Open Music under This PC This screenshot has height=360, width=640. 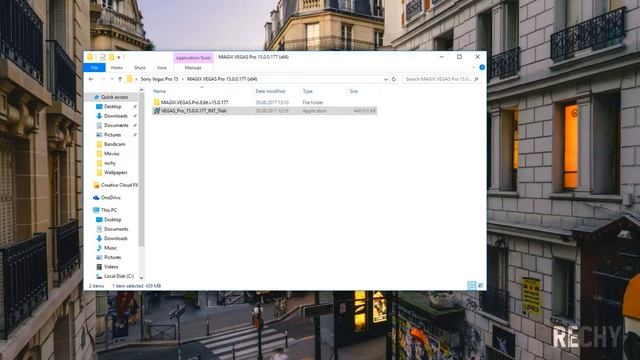coord(110,248)
